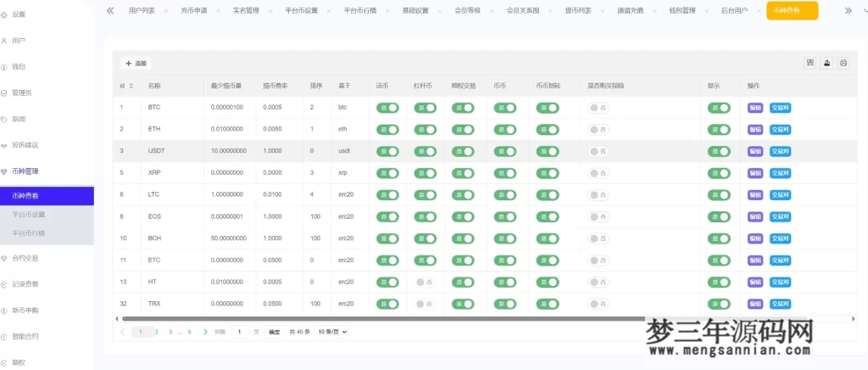The height and width of the screenshot is (370, 868).
Task: Enable 是否购买保险 switch for EOS row
Action: point(598,216)
